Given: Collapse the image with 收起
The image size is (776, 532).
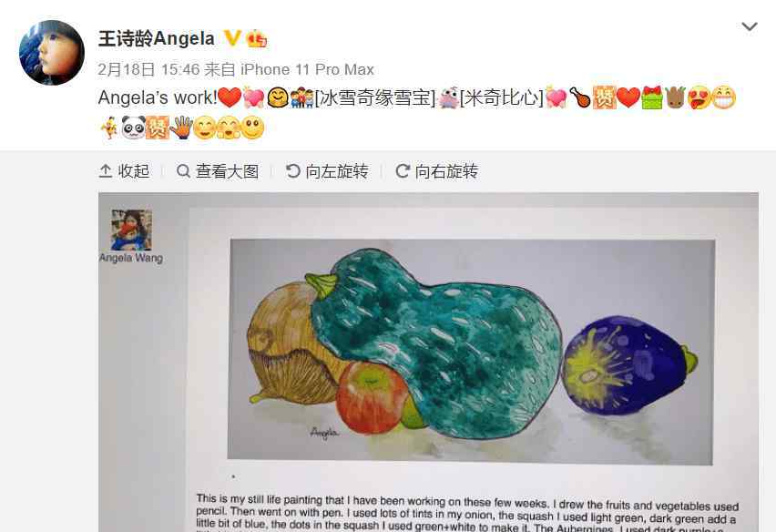Looking at the screenshot, I should click(x=124, y=171).
